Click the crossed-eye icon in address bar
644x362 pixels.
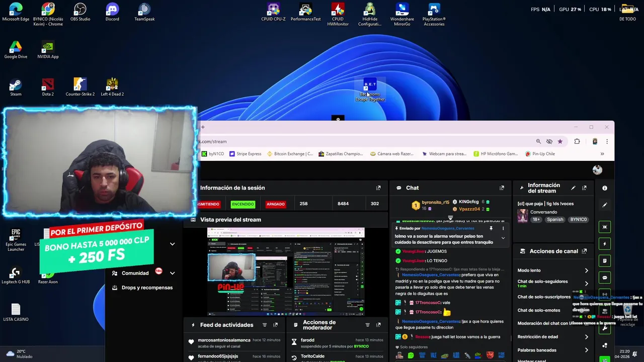pos(549,142)
